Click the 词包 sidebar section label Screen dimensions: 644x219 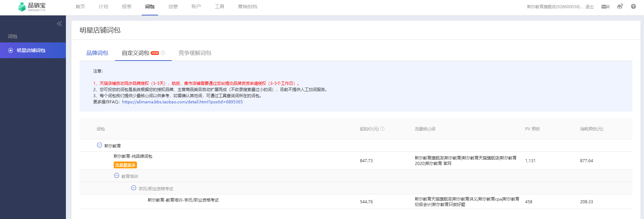tap(13, 36)
